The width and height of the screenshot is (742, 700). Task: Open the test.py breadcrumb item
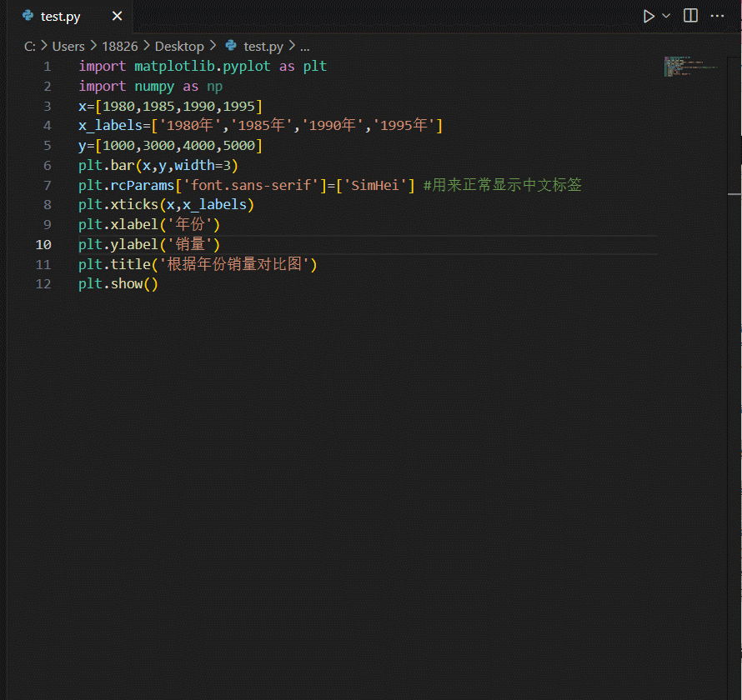263,47
